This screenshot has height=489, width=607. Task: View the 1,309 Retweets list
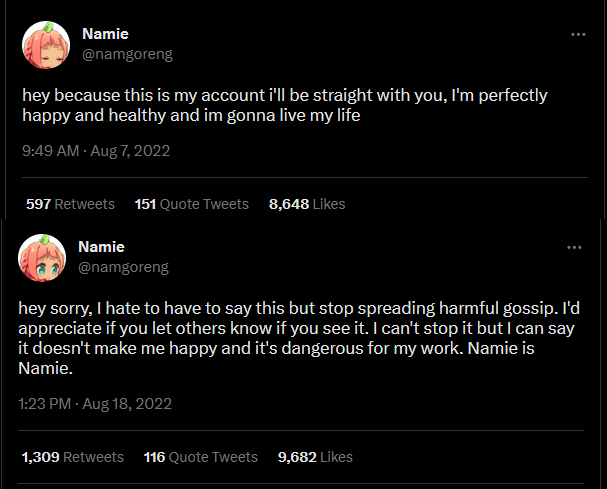point(72,457)
